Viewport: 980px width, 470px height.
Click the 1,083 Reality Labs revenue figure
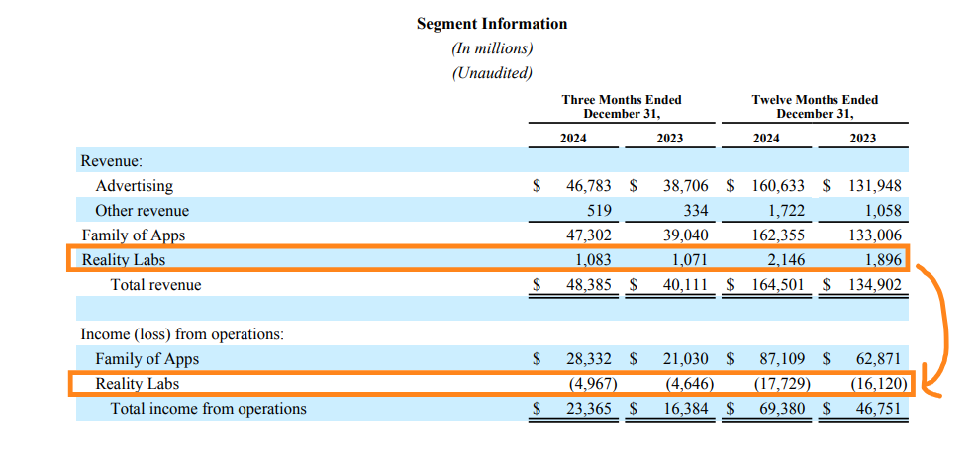[595, 259]
